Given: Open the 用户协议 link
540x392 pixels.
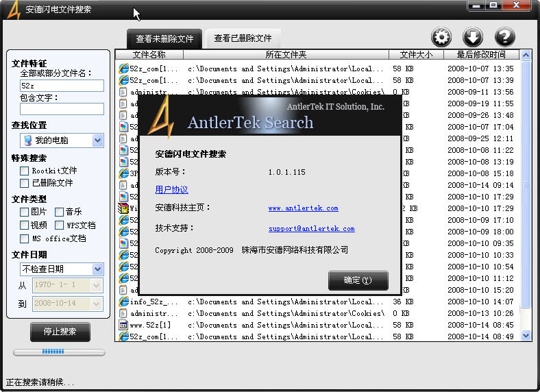Looking at the screenshot, I should pos(171,190).
